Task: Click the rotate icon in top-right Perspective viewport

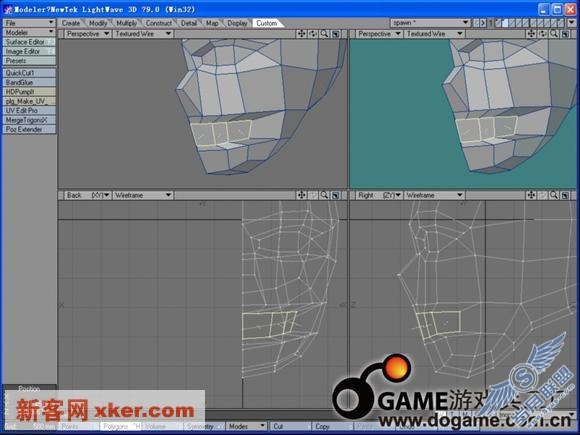Action: [543, 34]
